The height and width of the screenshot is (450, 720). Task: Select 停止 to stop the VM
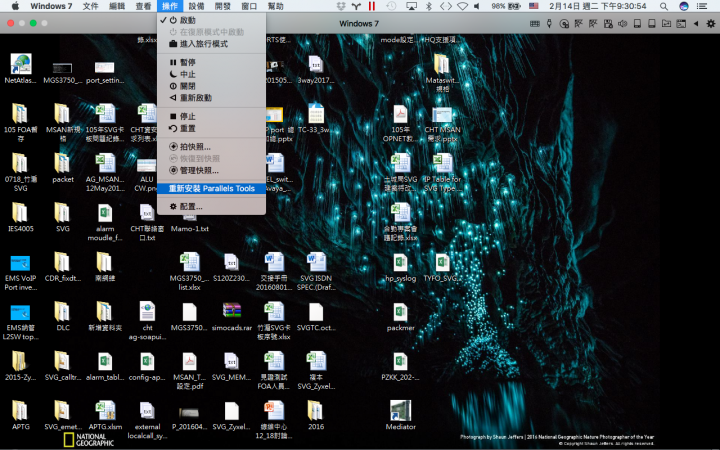click(211, 117)
